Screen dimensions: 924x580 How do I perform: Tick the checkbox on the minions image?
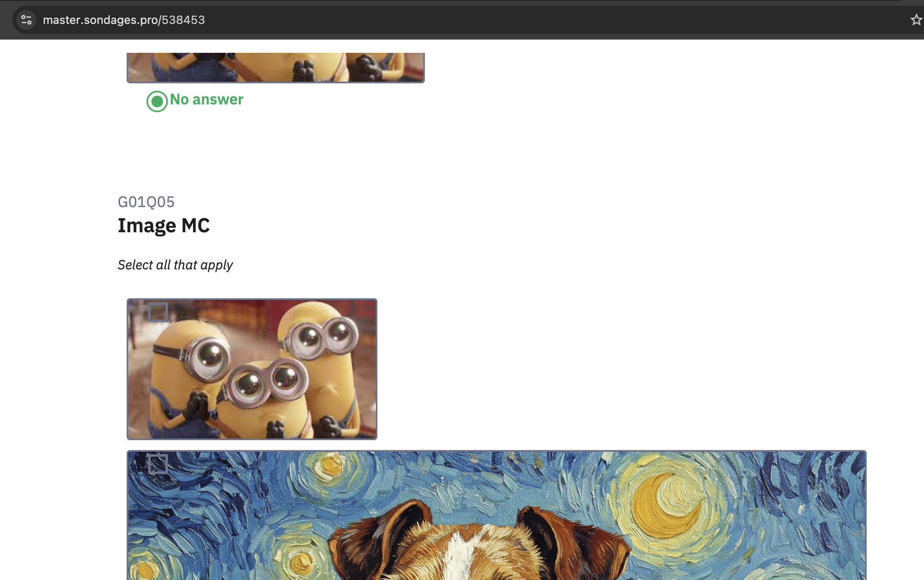click(x=158, y=312)
